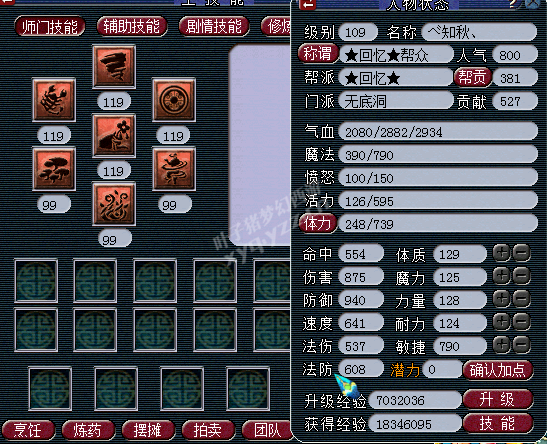Screen dimensions: 547x444
Task: Decrease 魔力 with the minus button
Action: 522,276
